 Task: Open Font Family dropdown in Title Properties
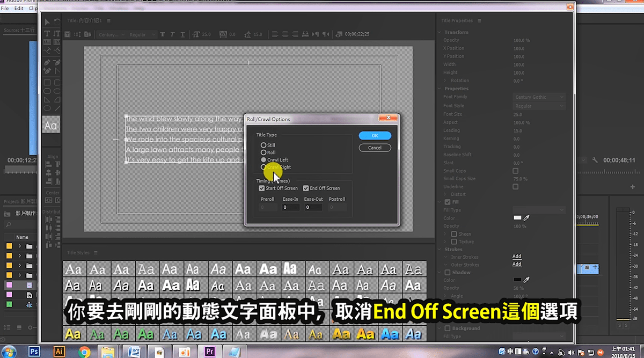(x=539, y=97)
